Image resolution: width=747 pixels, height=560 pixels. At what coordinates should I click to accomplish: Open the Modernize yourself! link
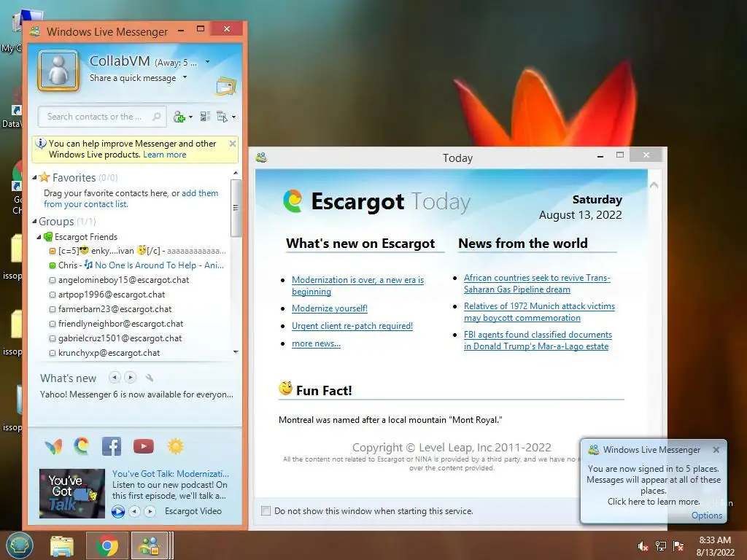pyautogui.click(x=330, y=308)
